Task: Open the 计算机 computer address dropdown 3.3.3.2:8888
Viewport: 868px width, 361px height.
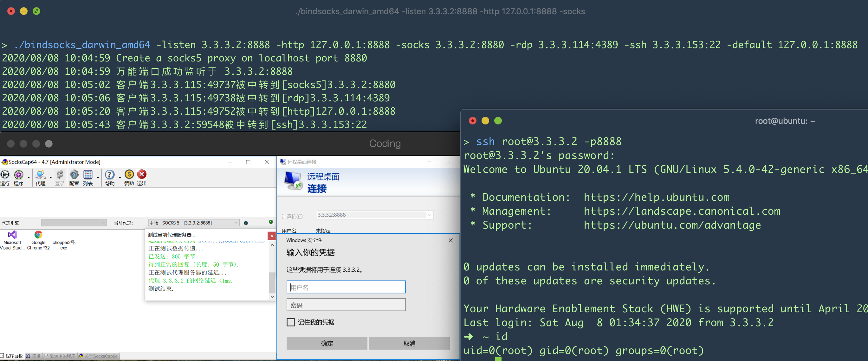Action: point(375,215)
